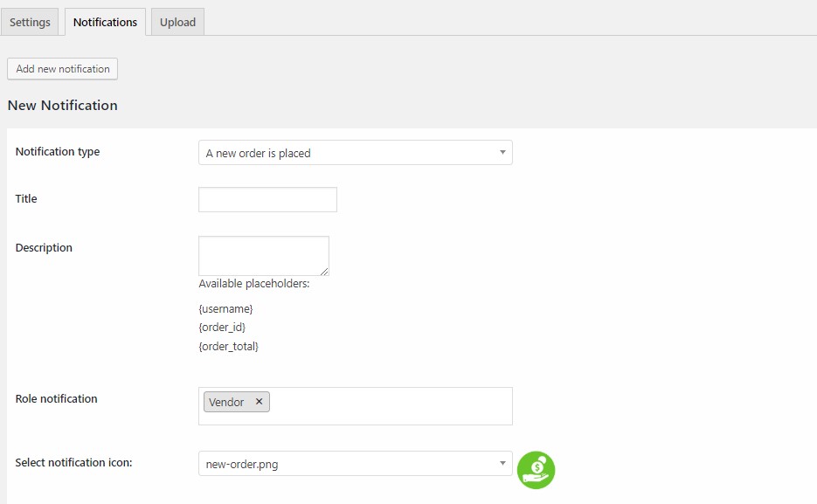Click the Available placeholders text
The height and width of the screenshot is (504, 817).
254,284
